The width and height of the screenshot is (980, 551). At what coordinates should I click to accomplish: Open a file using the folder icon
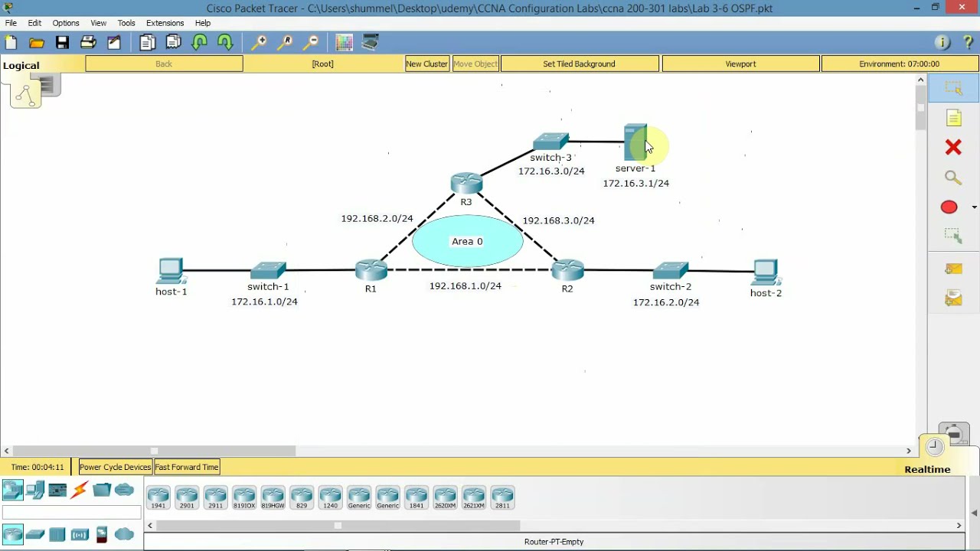[x=37, y=43]
